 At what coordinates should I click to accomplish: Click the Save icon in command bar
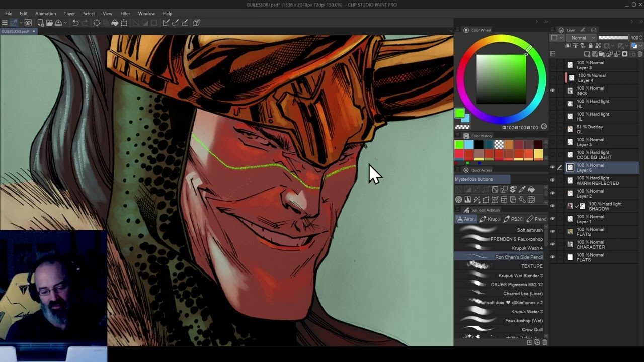[58, 23]
